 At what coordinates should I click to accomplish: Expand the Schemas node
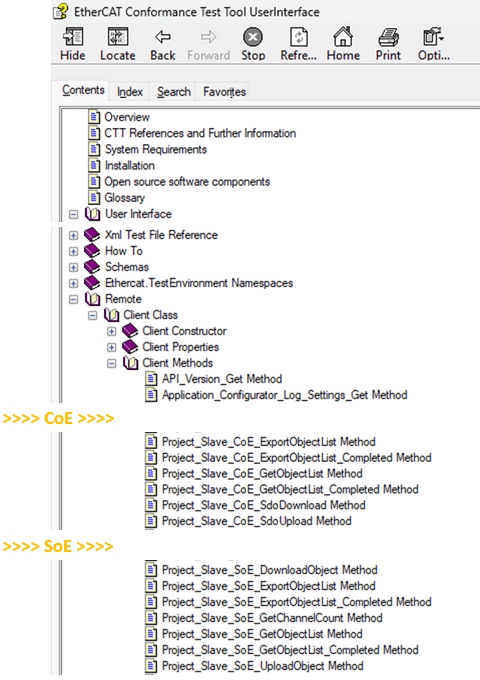tap(74, 268)
